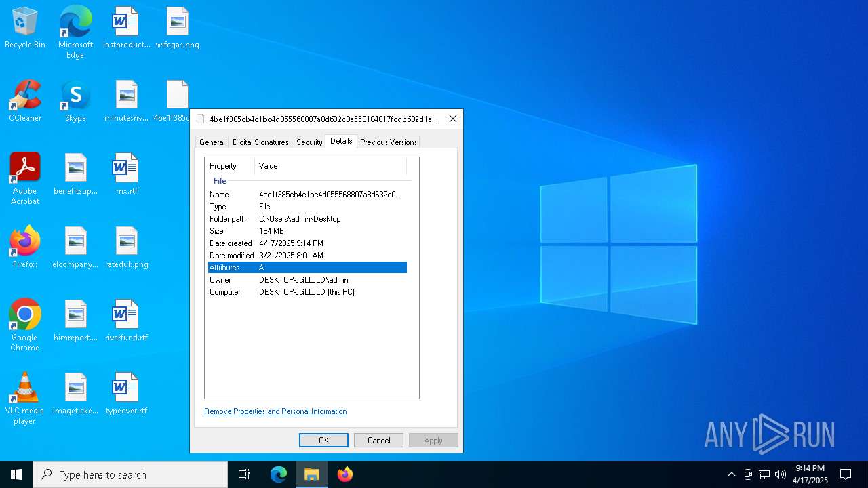Open Google Chrome desktop shortcut
868x488 pixels.
[x=25, y=325]
